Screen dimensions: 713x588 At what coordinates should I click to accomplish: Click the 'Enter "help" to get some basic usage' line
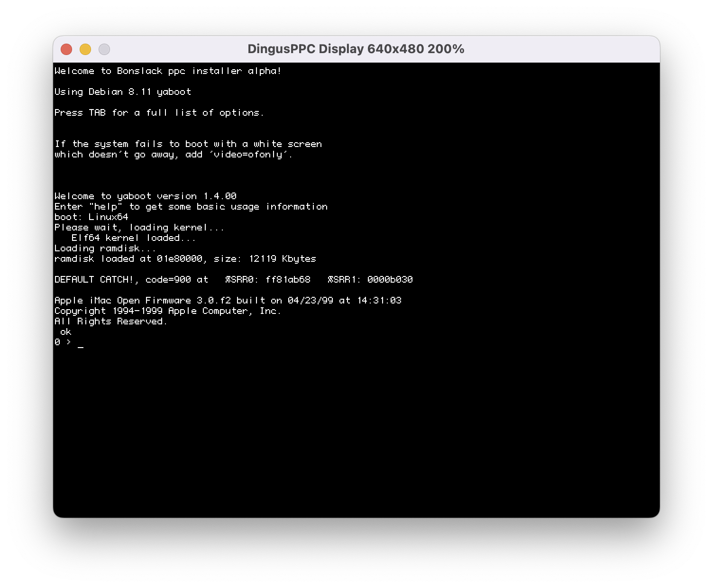coord(191,207)
